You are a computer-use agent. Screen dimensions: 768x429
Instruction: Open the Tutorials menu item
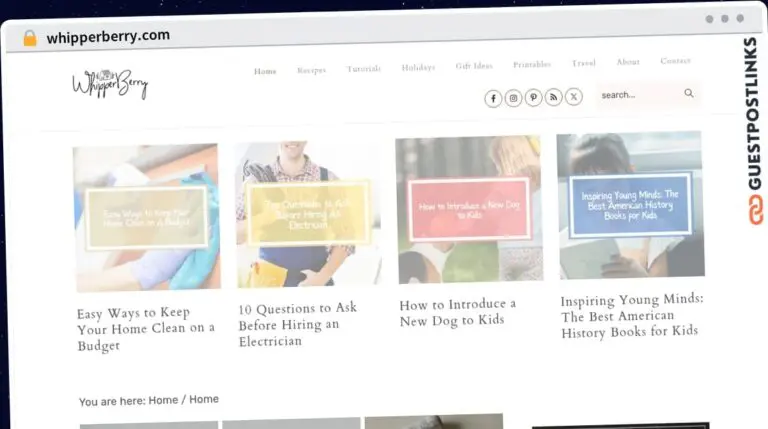point(364,69)
